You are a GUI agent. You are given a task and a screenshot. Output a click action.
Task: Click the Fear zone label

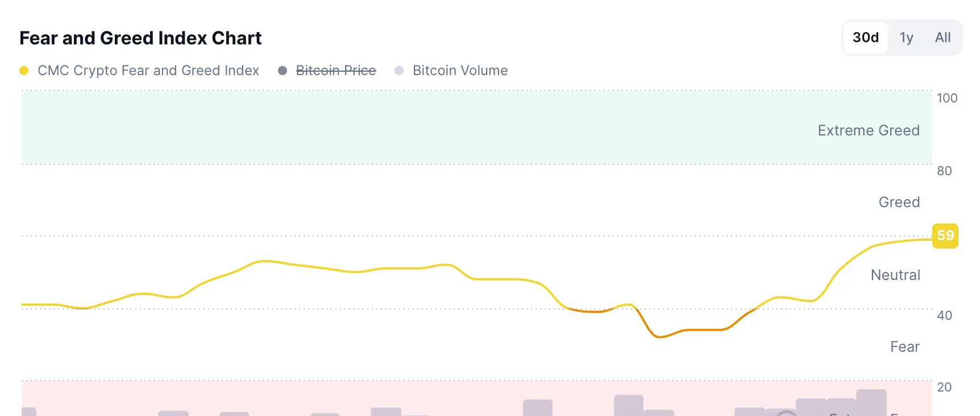pyautogui.click(x=905, y=347)
